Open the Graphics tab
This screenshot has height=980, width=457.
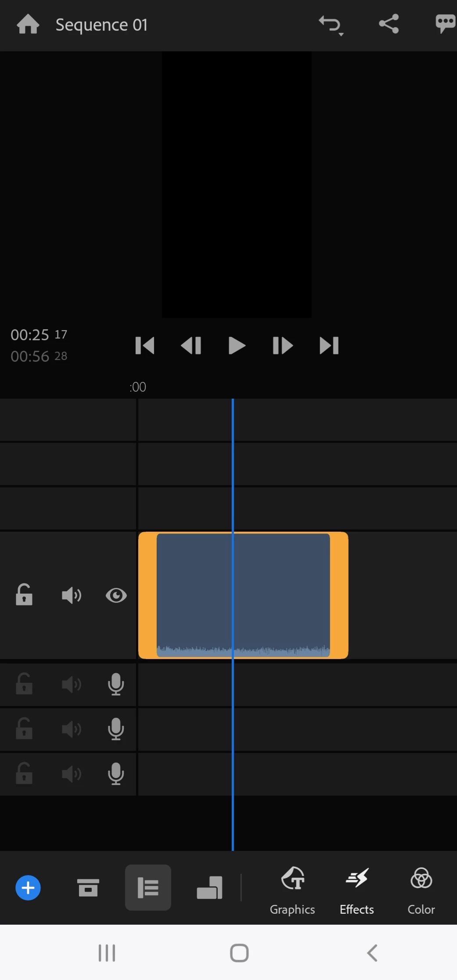tap(292, 891)
